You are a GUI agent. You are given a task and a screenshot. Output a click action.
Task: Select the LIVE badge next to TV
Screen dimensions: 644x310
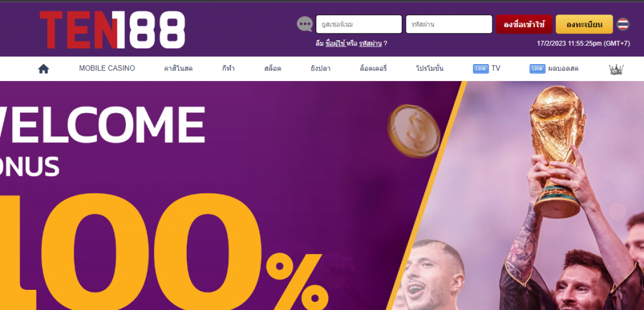[480, 69]
